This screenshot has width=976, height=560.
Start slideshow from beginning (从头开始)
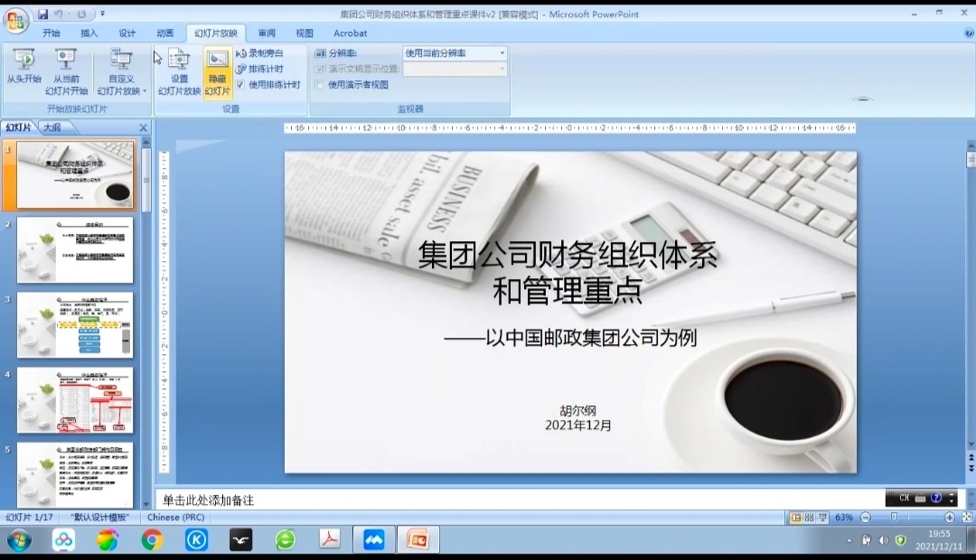click(x=23, y=69)
